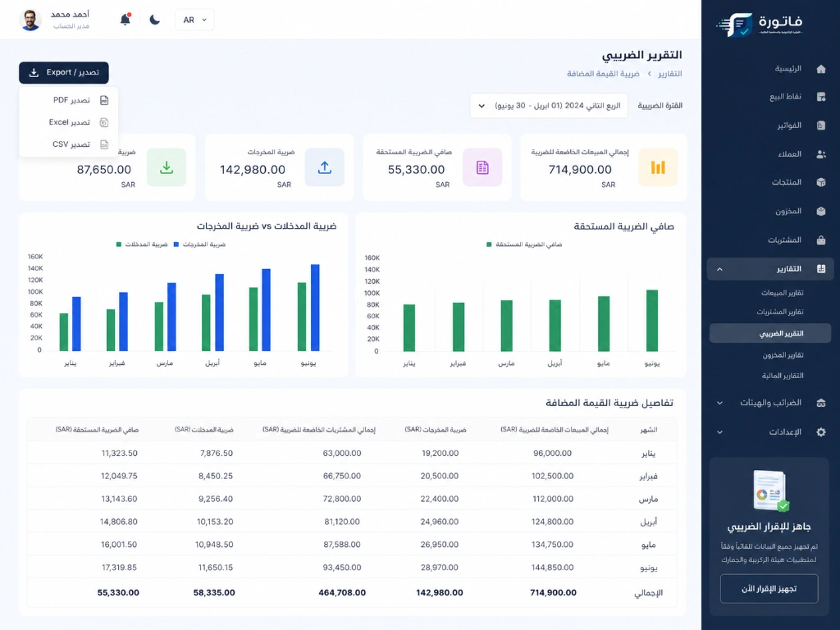840x630 pixels.
Task: Click the invoices icon next to الفواتير
Action: (820, 126)
